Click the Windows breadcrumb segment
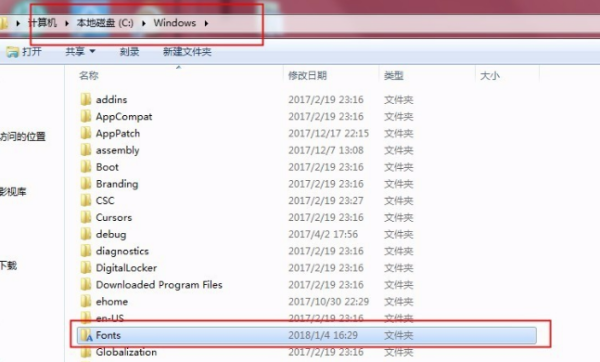This screenshot has width=600, height=362. point(175,23)
